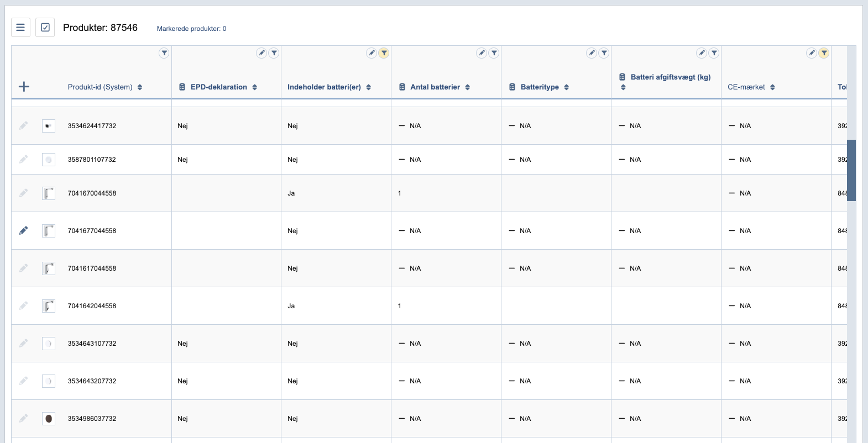Image resolution: width=868 pixels, height=443 pixels.
Task: Open thumbnail of product 3534624417732
Action: (49, 126)
